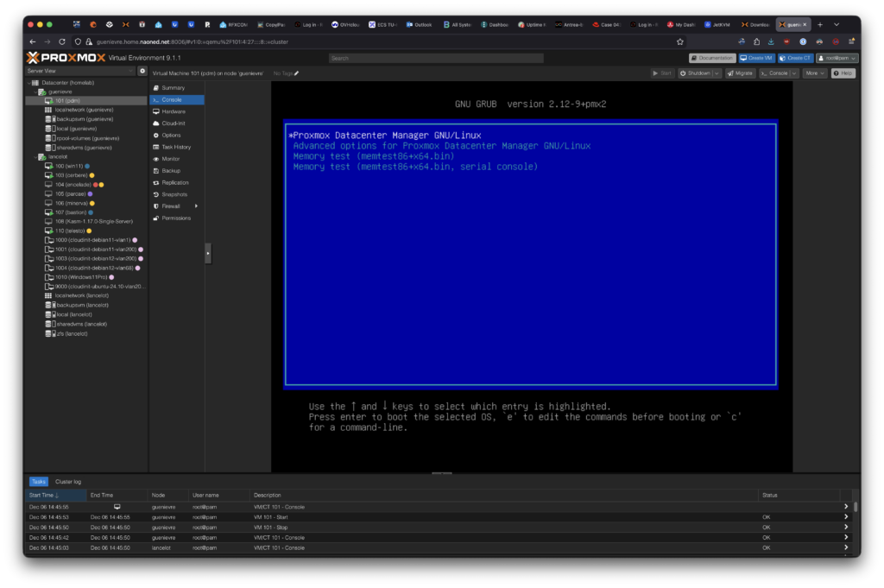Open the Server View dropdown
This screenshot has width=884, height=588.
(79, 71)
